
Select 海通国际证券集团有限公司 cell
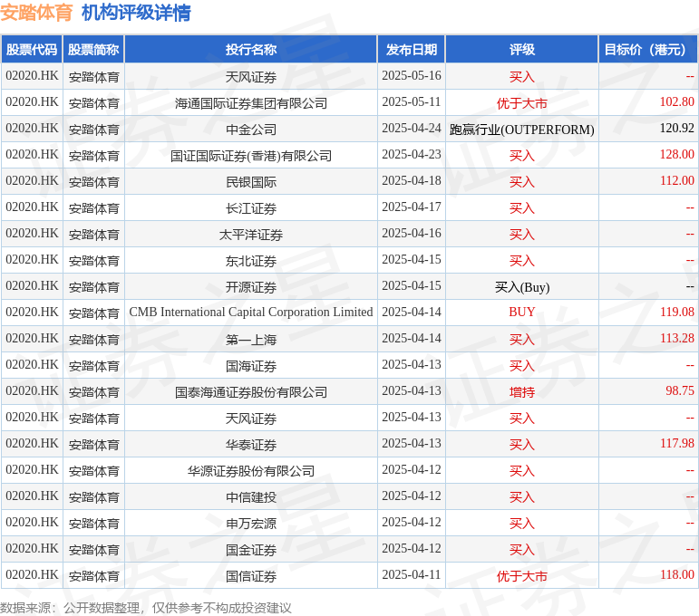pos(251,103)
